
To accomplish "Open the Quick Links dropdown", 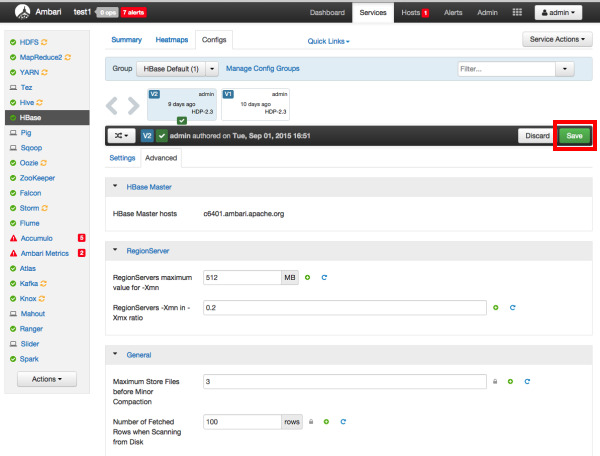I will tap(328, 41).
